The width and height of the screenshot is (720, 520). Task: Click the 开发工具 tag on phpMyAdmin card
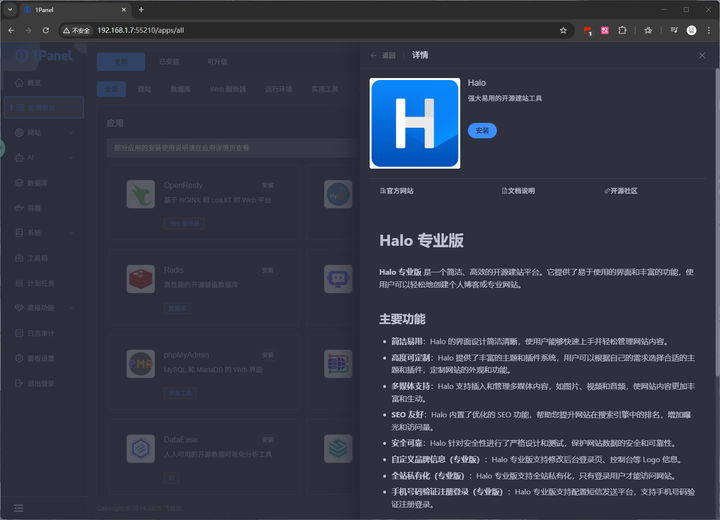180,393
